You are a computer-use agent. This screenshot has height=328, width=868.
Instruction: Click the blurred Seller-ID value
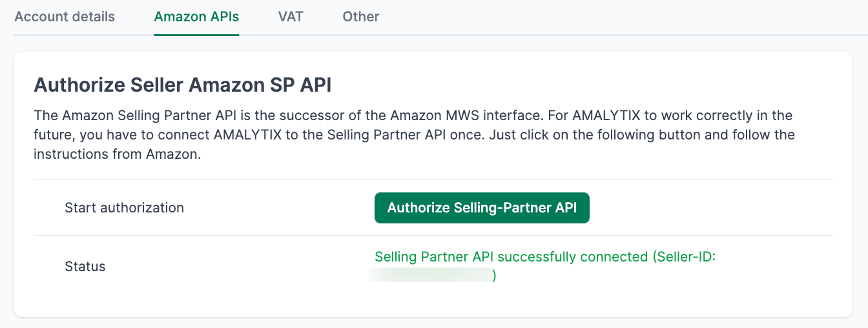431,276
